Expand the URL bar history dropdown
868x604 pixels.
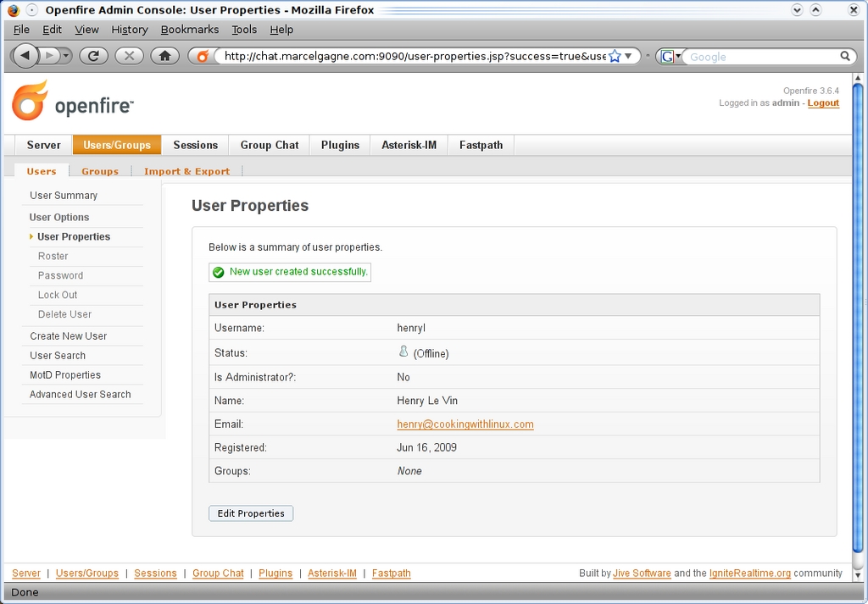point(629,57)
